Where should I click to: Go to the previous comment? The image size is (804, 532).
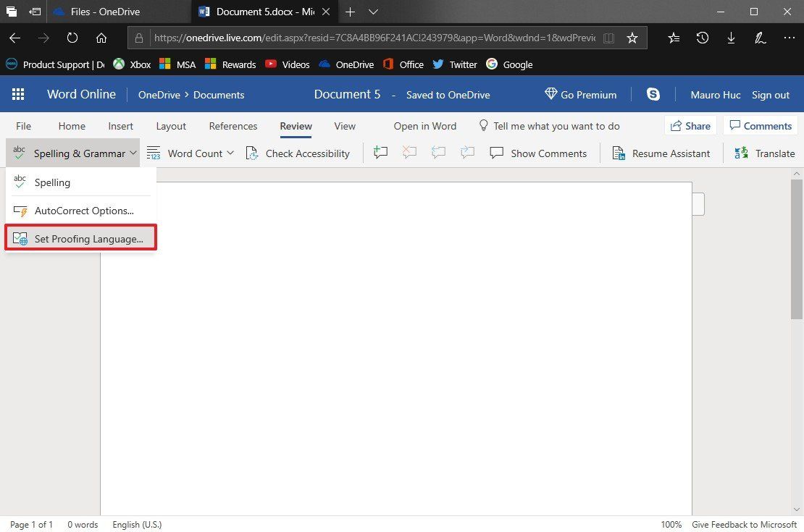point(438,153)
